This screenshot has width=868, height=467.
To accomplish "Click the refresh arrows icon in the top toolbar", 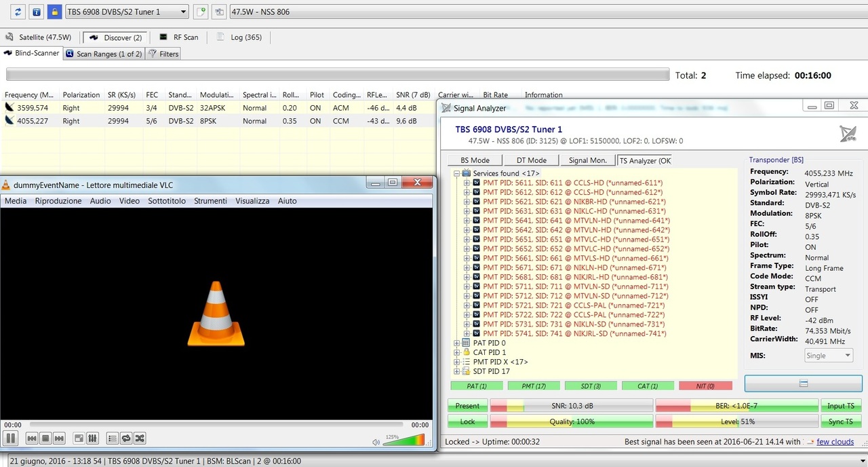I will coord(18,12).
